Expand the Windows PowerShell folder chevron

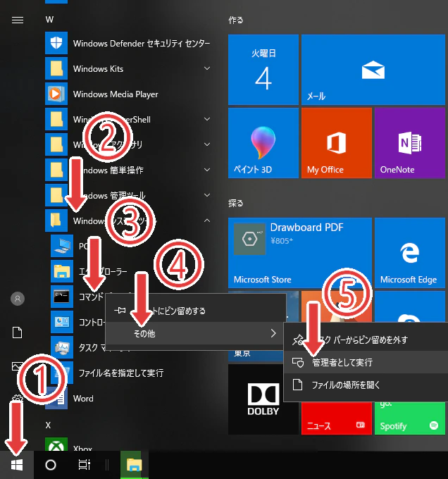pos(207,119)
